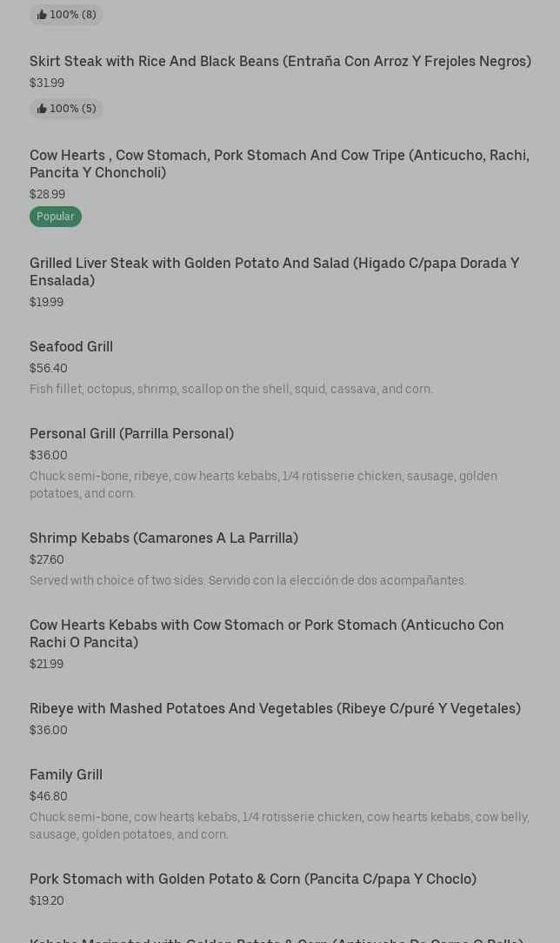Choose Shrimp Kebabs (Camarones A La Parrilla)
This screenshot has width=560, height=943.
[163, 538]
